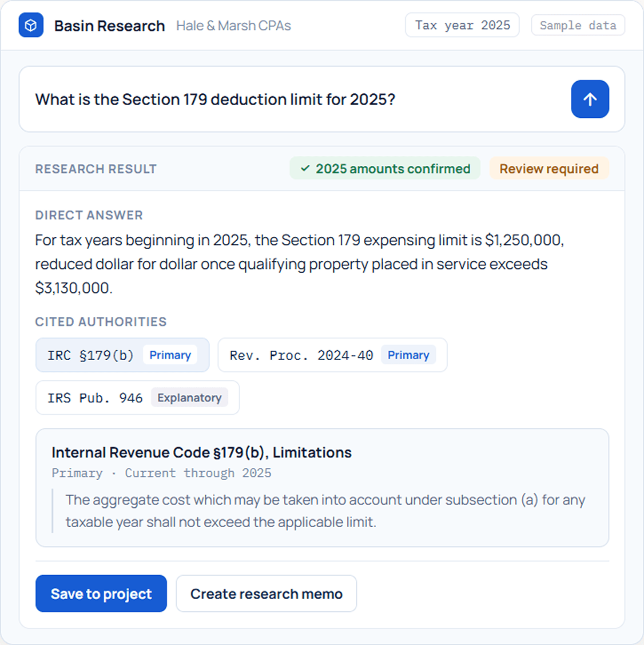
Task: Open the Tax year 2025 selector
Action: click(x=462, y=25)
